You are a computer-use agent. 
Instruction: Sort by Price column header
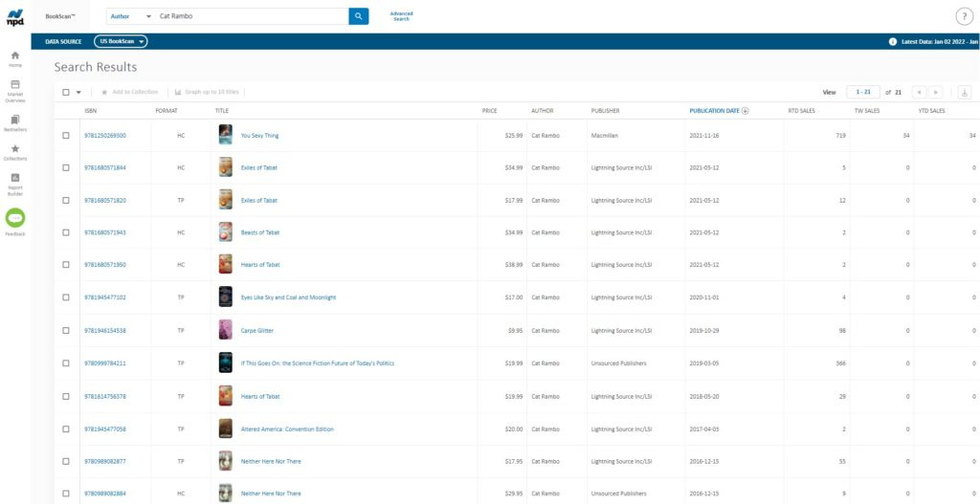tap(489, 111)
